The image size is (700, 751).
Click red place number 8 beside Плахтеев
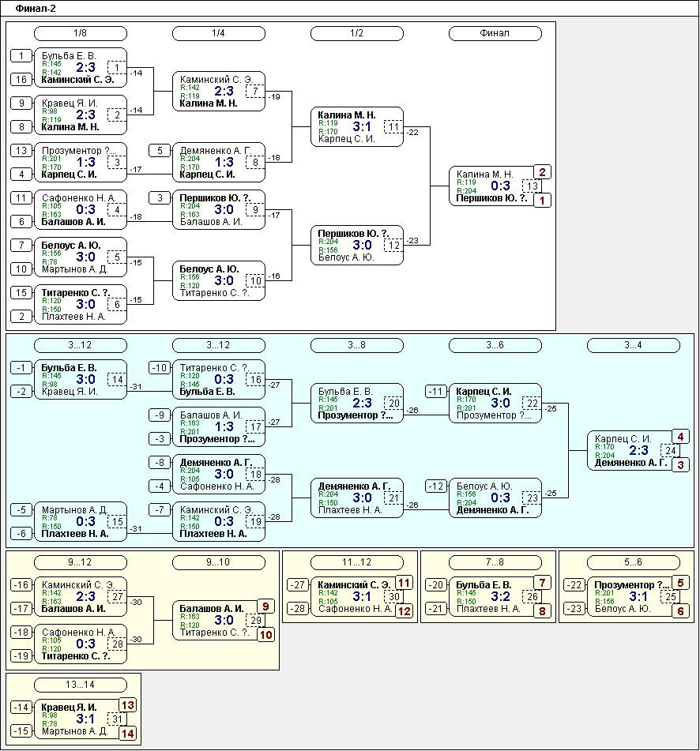pyautogui.click(x=542, y=611)
